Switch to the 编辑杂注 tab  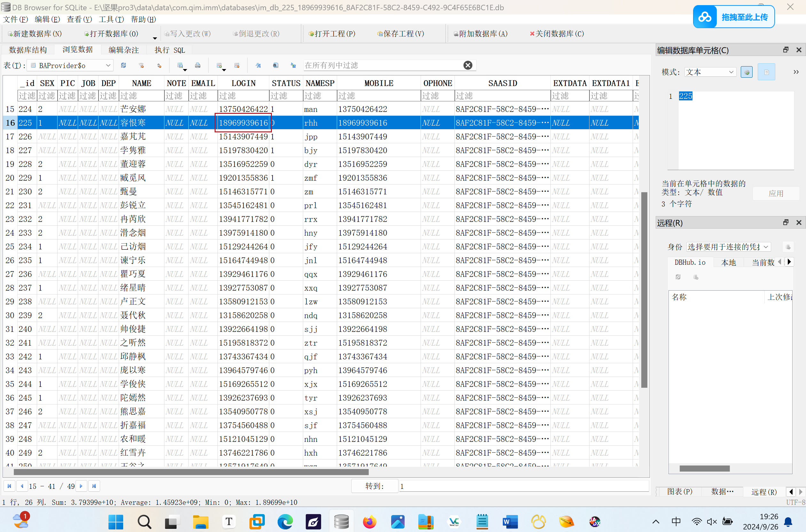pos(123,50)
